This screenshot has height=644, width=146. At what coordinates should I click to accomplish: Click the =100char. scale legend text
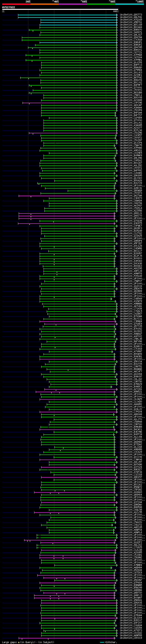click(x=111, y=642)
